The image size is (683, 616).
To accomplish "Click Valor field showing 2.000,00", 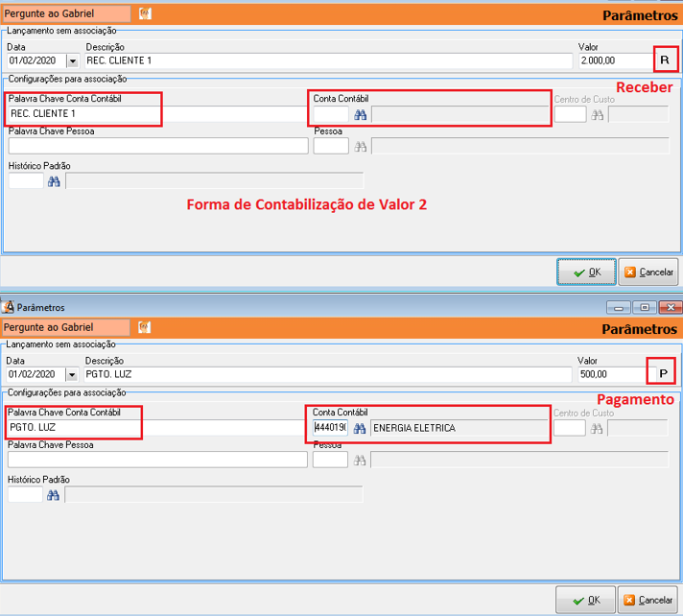I will (616, 61).
